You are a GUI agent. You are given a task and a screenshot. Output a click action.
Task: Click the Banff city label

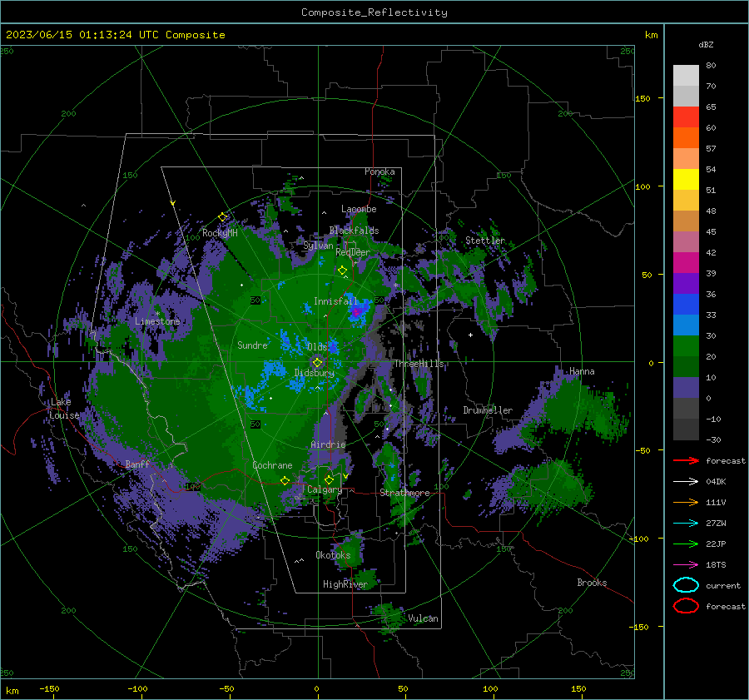pyautogui.click(x=137, y=464)
